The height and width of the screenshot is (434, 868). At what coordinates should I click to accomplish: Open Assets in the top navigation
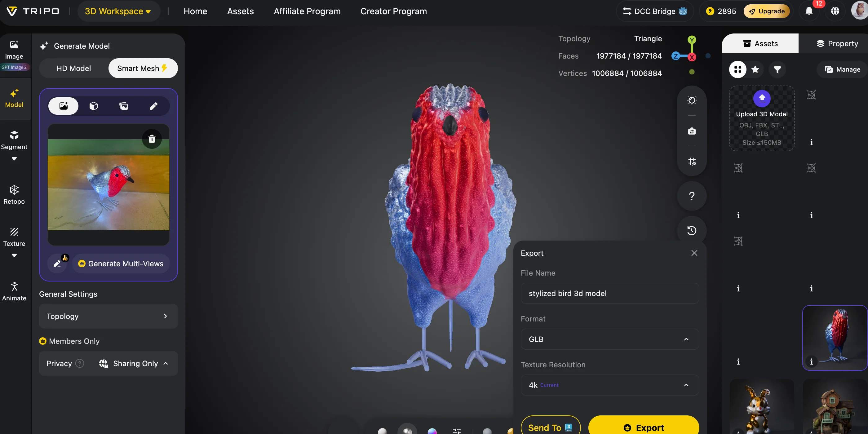coord(240,11)
